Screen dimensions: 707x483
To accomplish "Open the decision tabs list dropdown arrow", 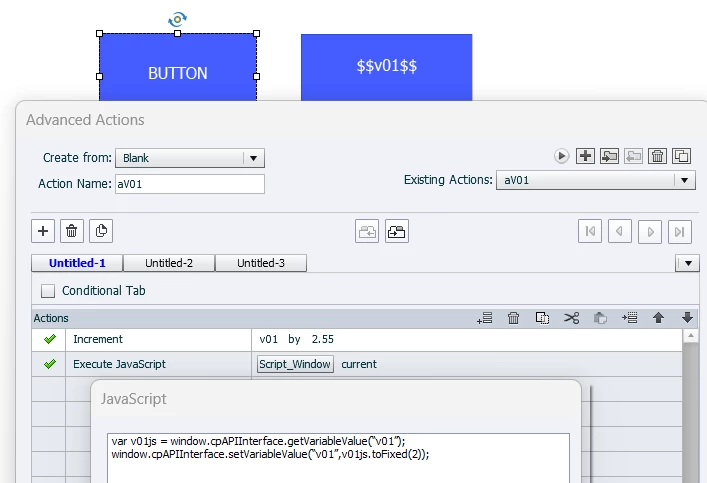I will pos(688,263).
